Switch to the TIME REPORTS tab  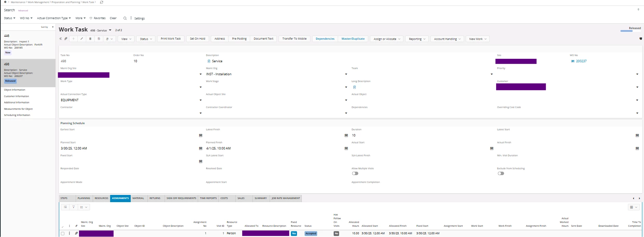pos(208,198)
